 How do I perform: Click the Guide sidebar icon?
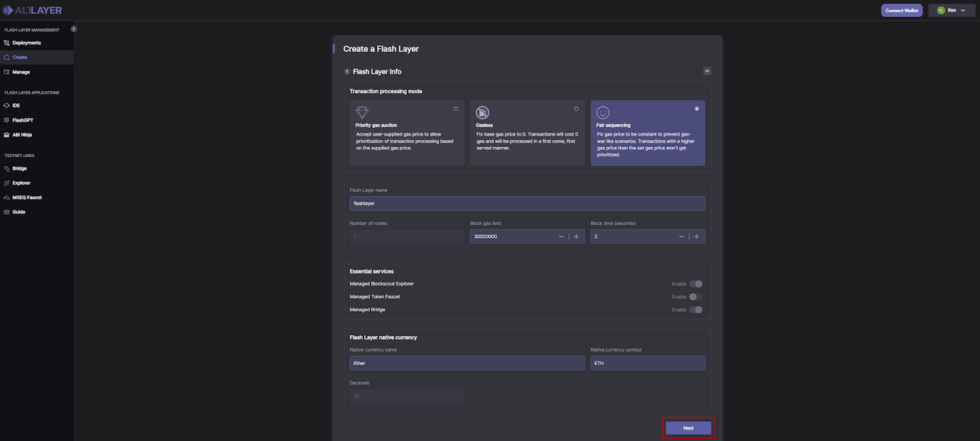pos(7,212)
